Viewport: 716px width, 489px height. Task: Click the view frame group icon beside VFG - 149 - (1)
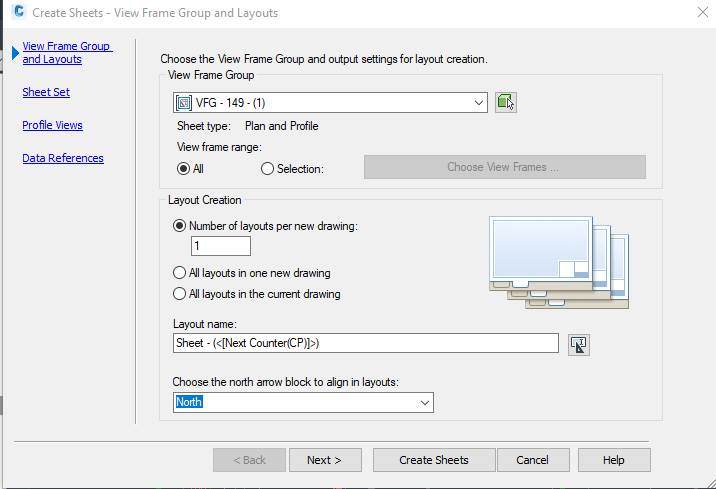tap(184, 103)
